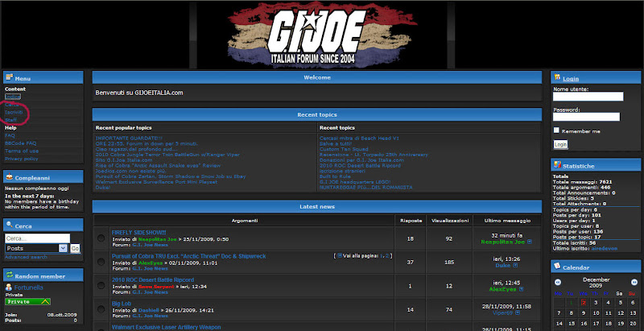Open the Login header link

click(571, 78)
